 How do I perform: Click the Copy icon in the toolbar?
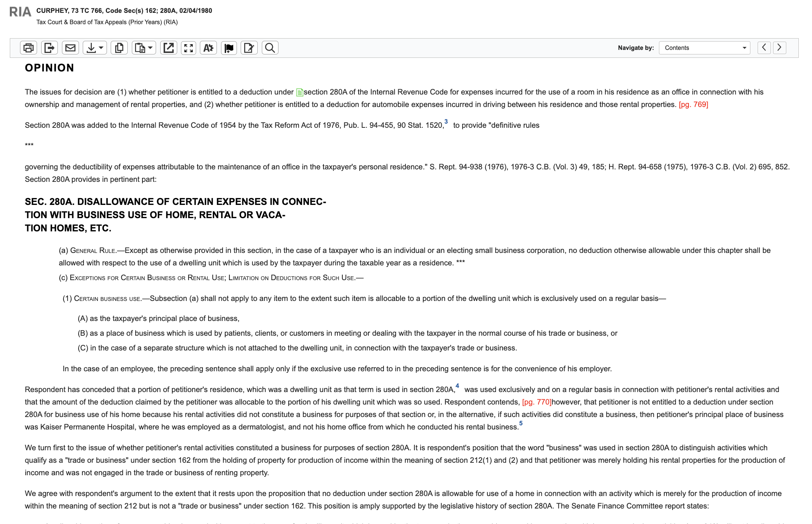pos(120,48)
